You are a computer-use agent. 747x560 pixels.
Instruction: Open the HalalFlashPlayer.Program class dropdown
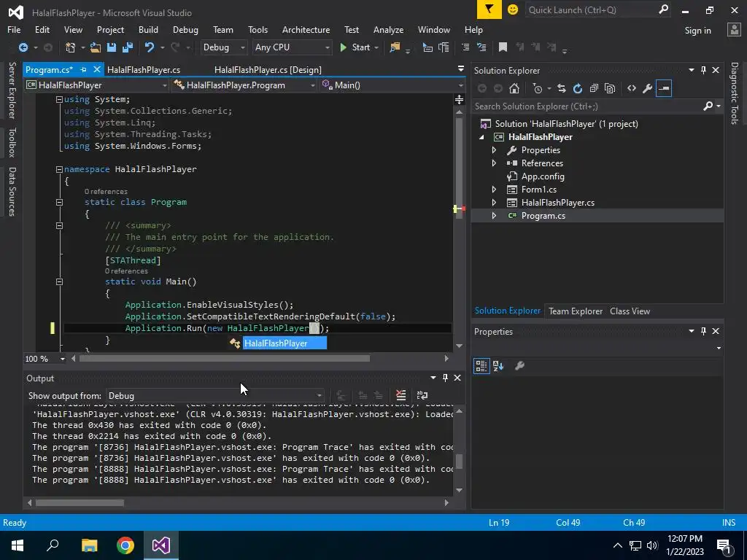coord(244,85)
